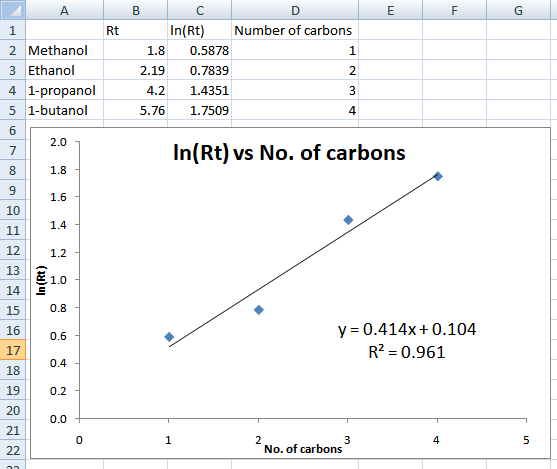
Task: Select empty cell E2
Action: pyautogui.click(x=390, y=50)
